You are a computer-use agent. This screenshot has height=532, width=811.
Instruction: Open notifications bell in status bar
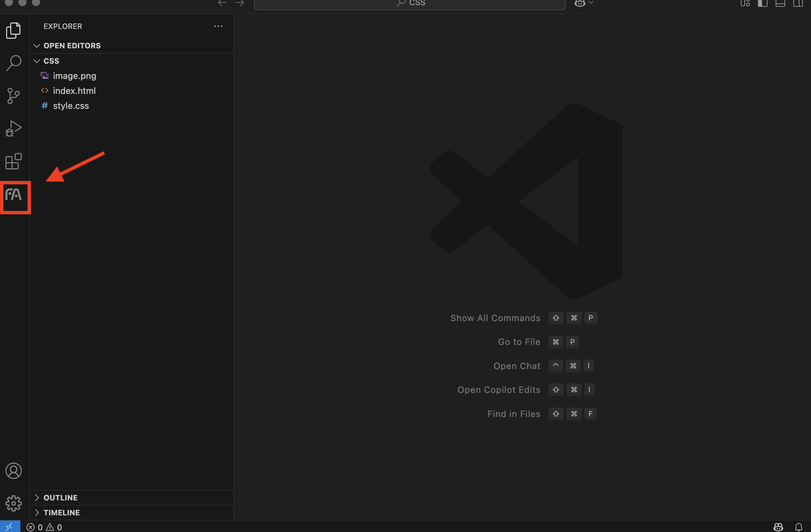tap(799, 527)
